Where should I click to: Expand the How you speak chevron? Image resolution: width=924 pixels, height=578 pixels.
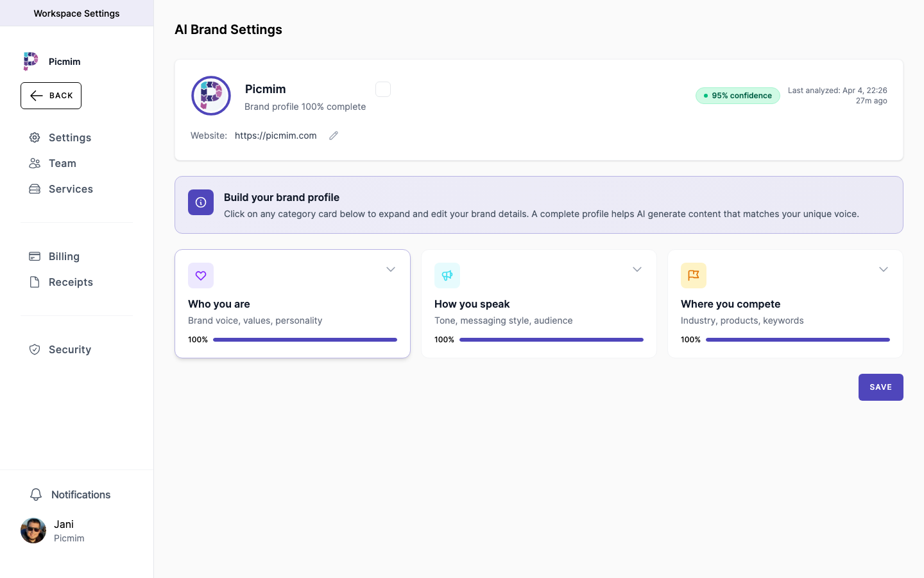click(x=637, y=270)
